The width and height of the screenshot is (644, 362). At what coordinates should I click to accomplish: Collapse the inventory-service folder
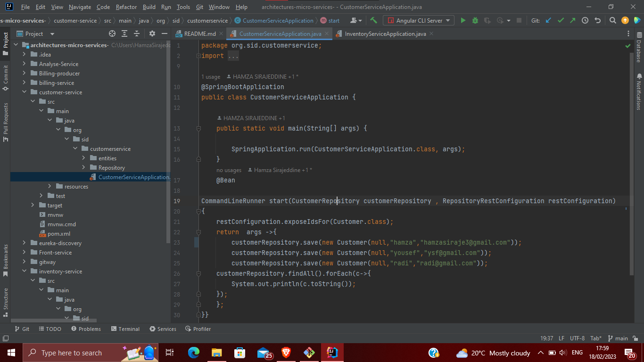pos(25,271)
